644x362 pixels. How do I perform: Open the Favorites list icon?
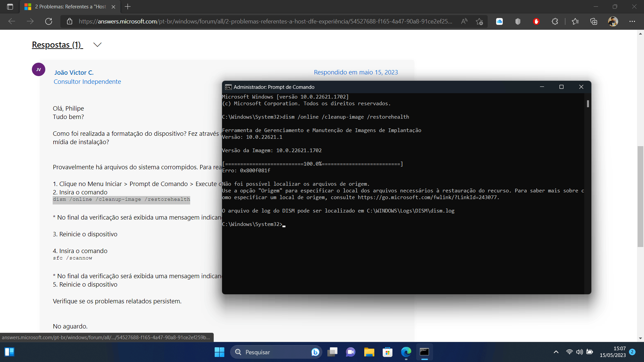pyautogui.click(x=575, y=21)
